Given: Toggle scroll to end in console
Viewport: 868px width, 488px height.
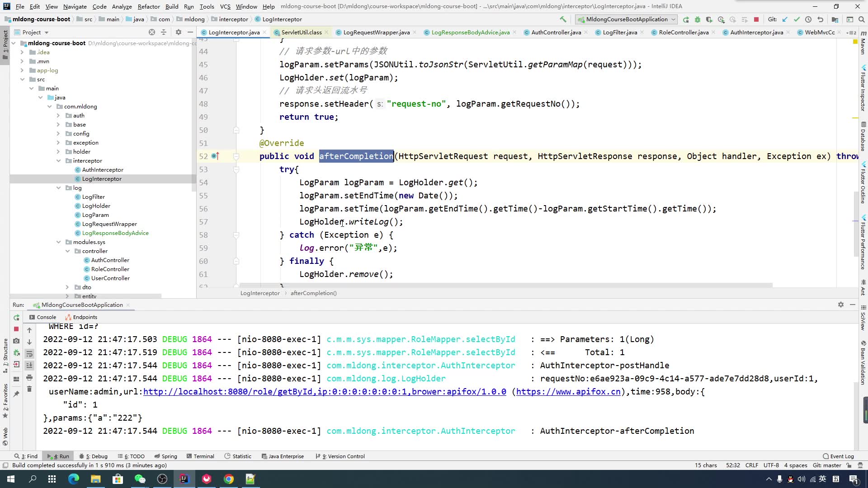Looking at the screenshot, I should click(x=29, y=365).
